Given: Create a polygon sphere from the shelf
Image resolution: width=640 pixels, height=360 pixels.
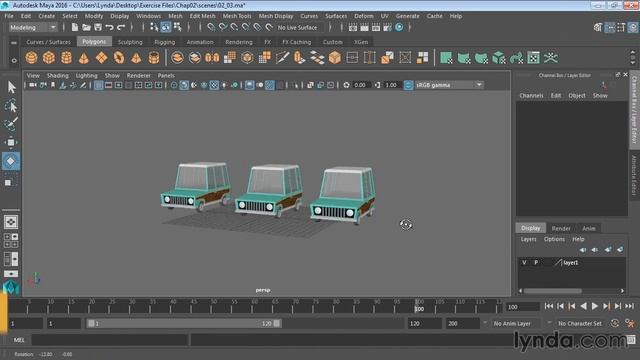Looking at the screenshot, I should [x=31, y=58].
